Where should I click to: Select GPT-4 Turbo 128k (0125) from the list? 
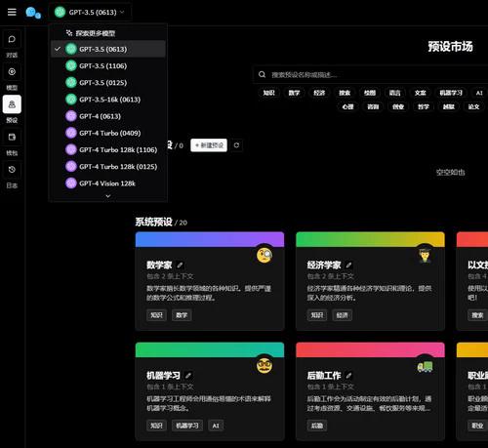[x=108, y=167]
